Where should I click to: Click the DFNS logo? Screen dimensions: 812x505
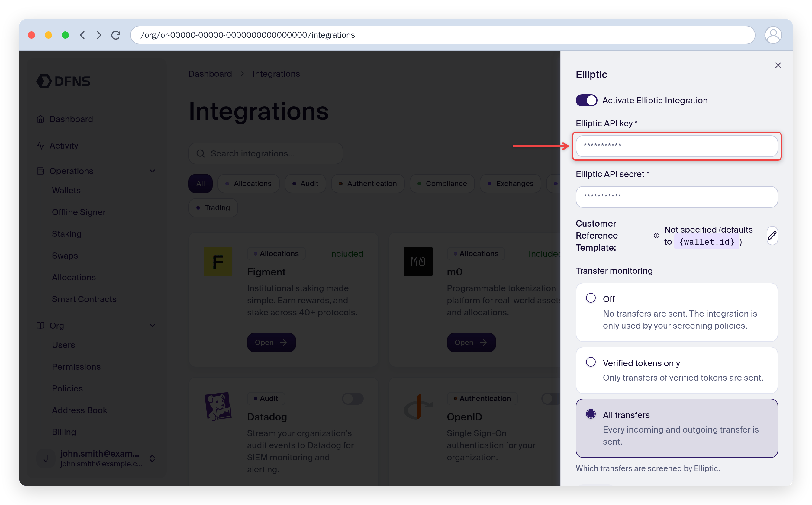coord(63,81)
